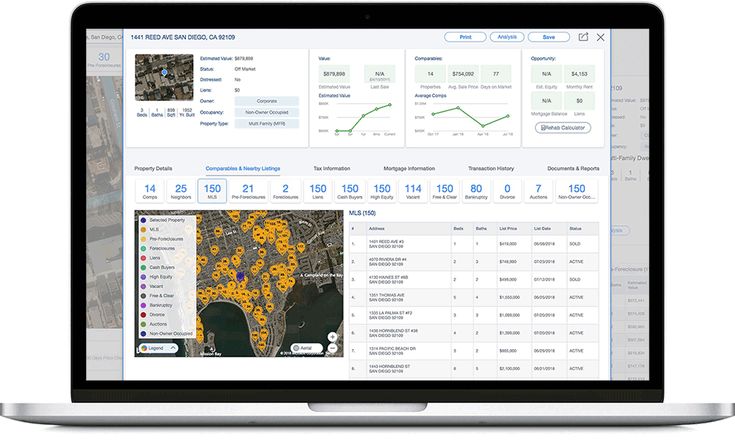Select the 2 Foreclosures tile
The height and width of the screenshot is (443, 735).
click(285, 191)
